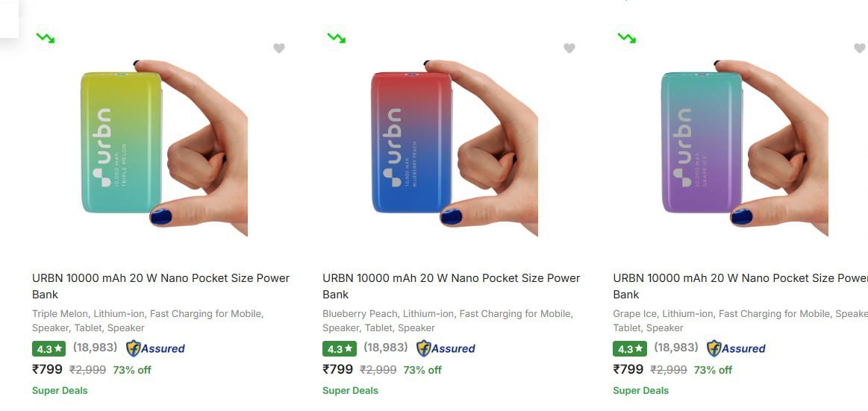Click Assured badge on Blueberry Peach power bank
The image size is (868, 411).
(x=446, y=348)
